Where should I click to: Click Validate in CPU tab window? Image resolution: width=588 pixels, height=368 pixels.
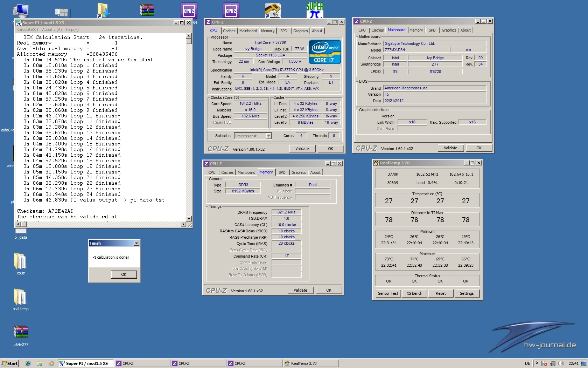(x=302, y=149)
